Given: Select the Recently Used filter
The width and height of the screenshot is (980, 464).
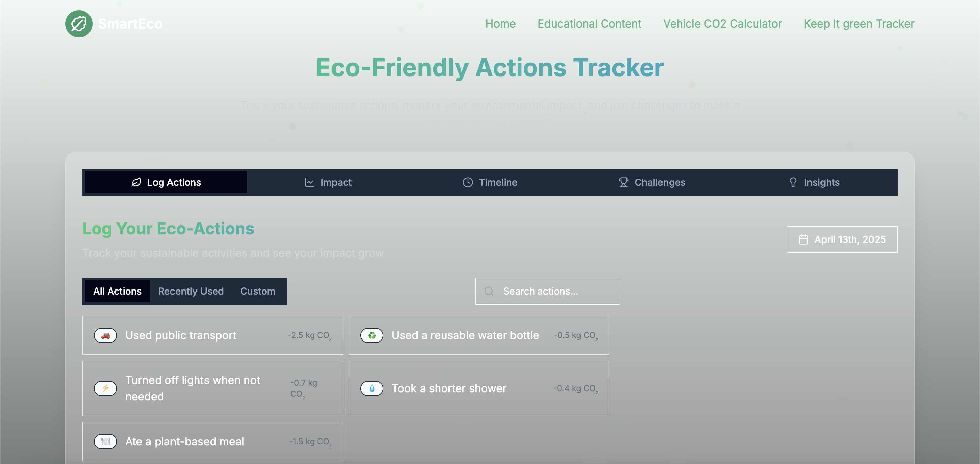Looking at the screenshot, I should point(191,291).
